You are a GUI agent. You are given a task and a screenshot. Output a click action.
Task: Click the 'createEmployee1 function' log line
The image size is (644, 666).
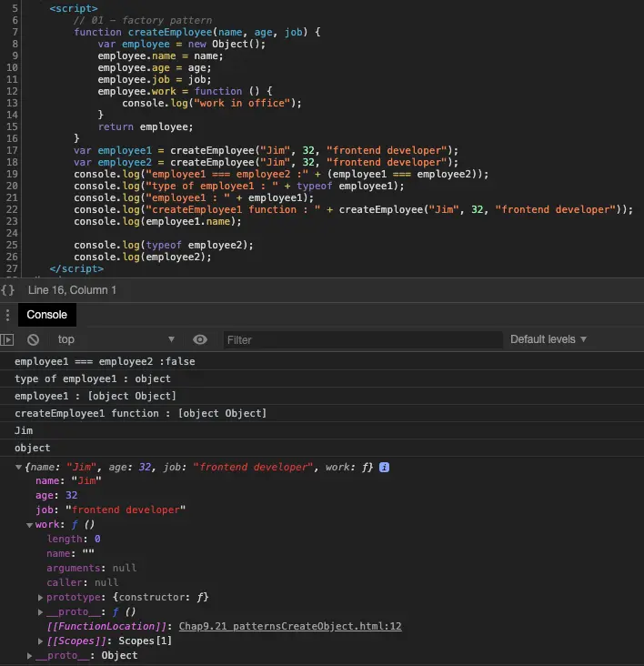coord(140,413)
